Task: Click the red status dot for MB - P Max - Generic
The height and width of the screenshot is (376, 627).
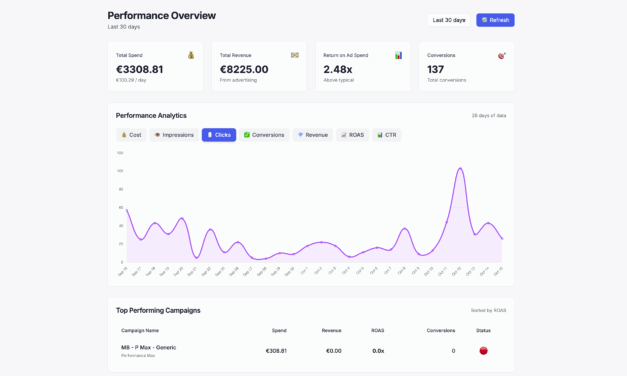Action: [x=483, y=351]
